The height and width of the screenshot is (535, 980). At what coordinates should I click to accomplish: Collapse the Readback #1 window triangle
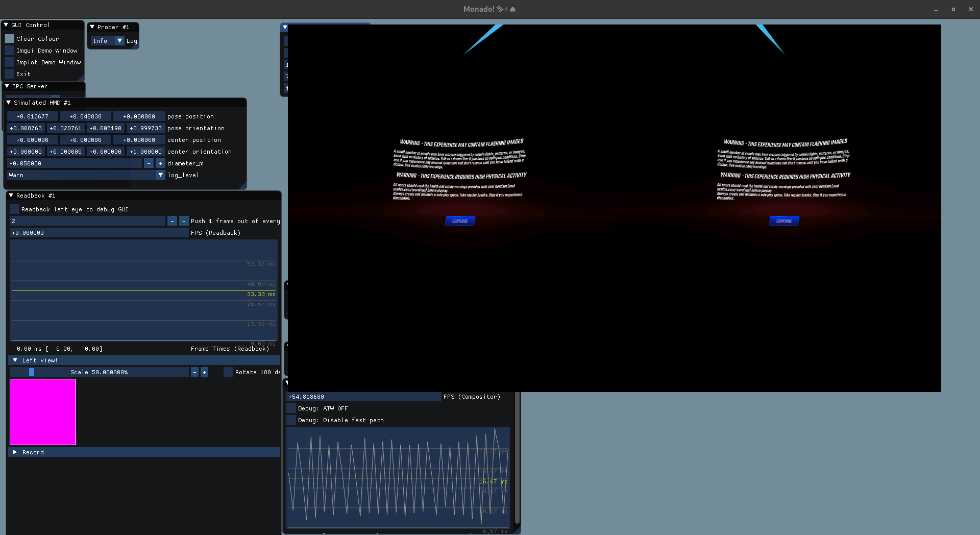pyautogui.click(x=11, y=196)
